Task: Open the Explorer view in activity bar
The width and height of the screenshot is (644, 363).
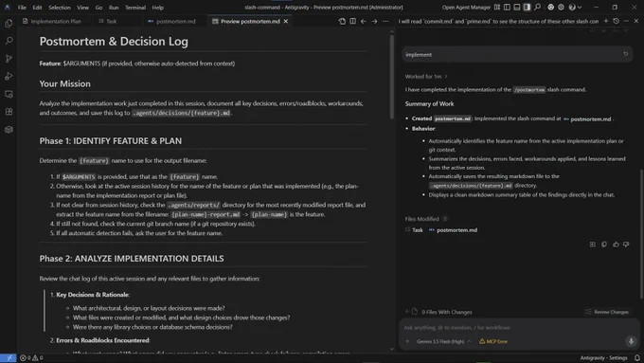Action: tap(9, 24)
